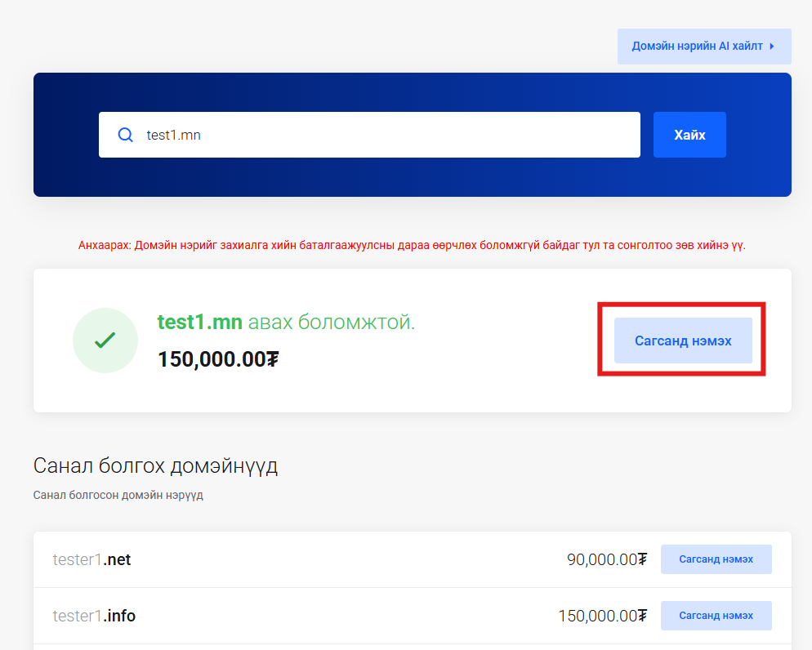Image resolution: width=812 pixels, height=650 pixels.
Task: Click the 90,000.00₮ price for tester1.net
Action: [x=606, y=559]
